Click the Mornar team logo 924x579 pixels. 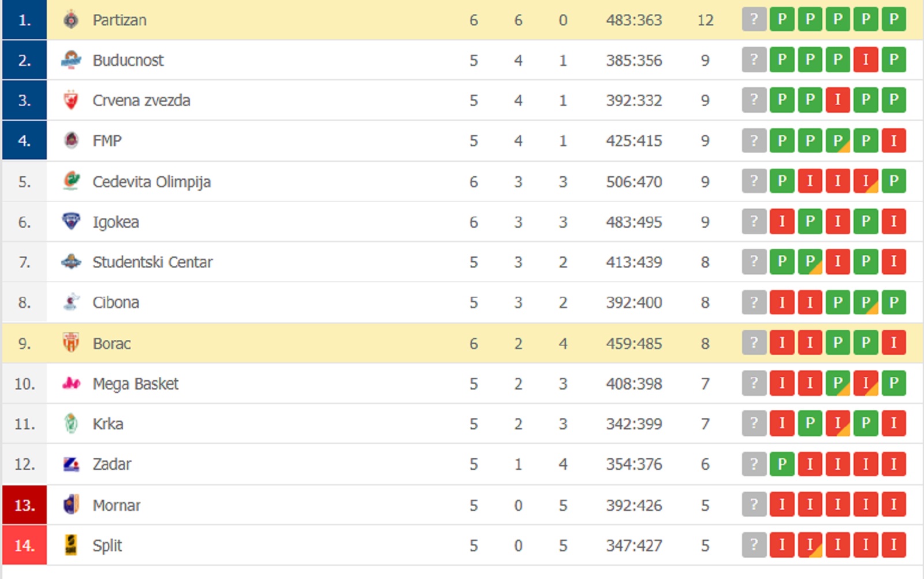pos(72,504)
